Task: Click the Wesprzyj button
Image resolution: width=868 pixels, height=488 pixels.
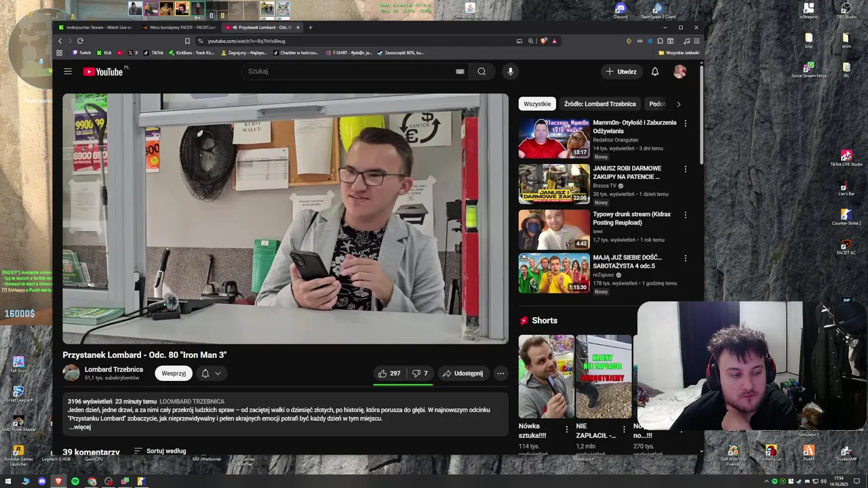Action: point(174,373)
